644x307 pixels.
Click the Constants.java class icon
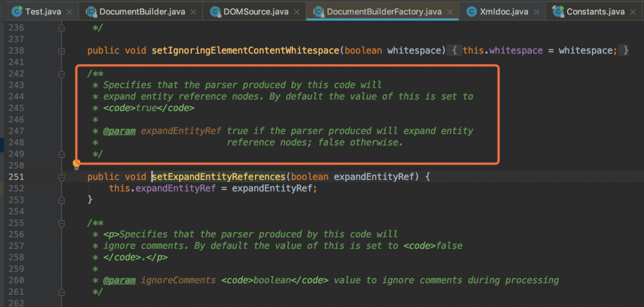pos(554,11)
